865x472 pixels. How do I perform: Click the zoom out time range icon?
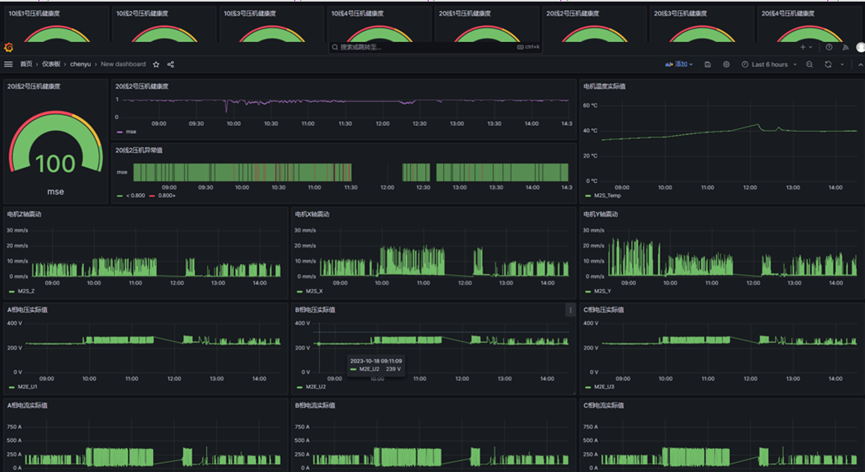[x=809, y=64]
